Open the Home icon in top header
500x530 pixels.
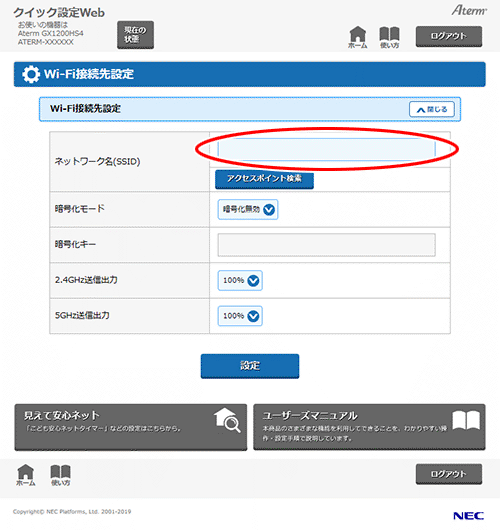pos(358,37)
